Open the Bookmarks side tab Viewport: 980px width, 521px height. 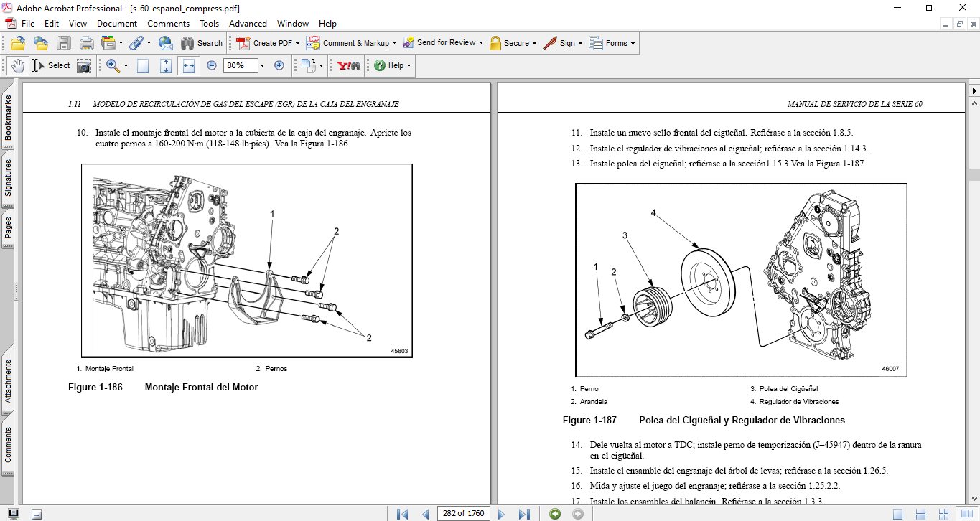click(x=9, y=118)
